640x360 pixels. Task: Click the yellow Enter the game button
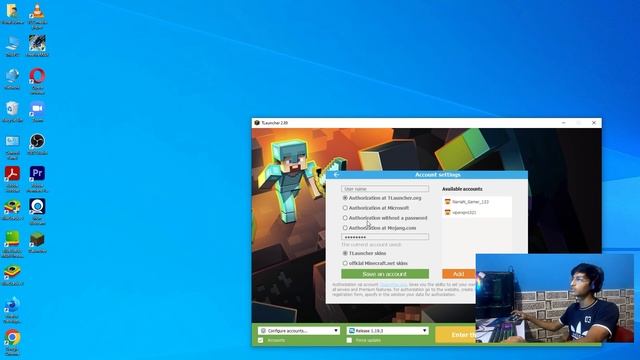pyautogui.click(x=456, y=335)
